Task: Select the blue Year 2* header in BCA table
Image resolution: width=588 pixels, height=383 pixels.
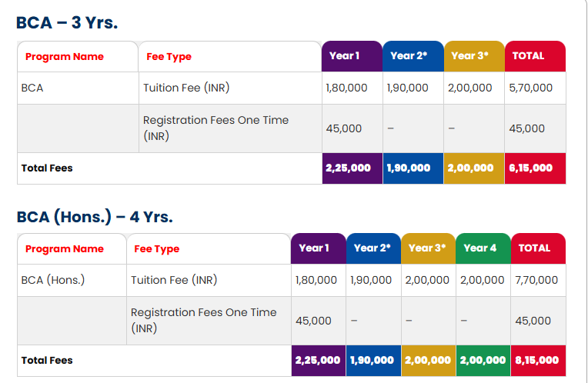Action: click(x=413, y=56)
